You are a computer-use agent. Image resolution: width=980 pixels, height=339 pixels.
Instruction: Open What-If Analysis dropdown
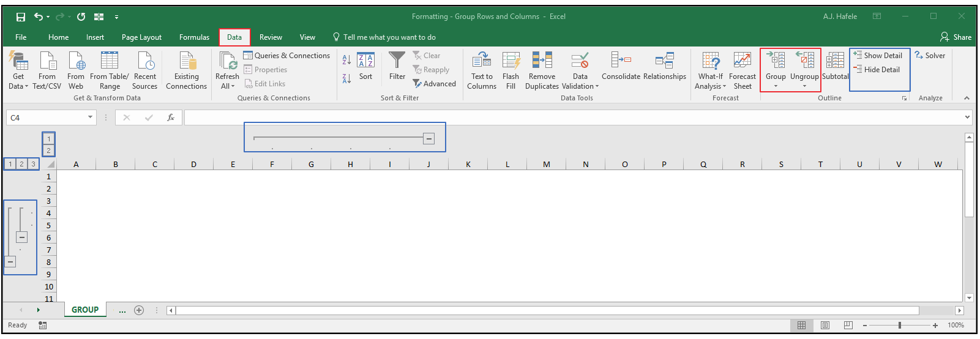coord(725,86)
